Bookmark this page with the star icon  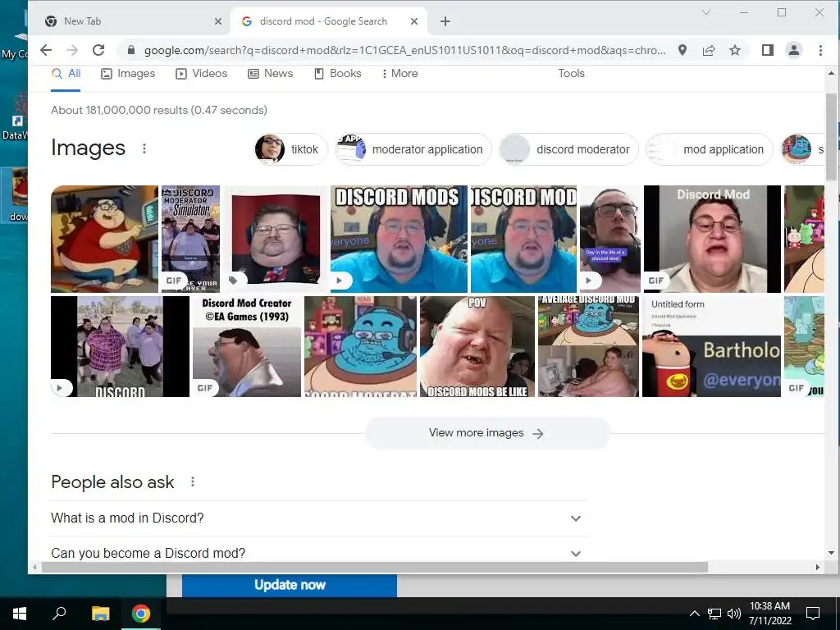coord(734,50)
